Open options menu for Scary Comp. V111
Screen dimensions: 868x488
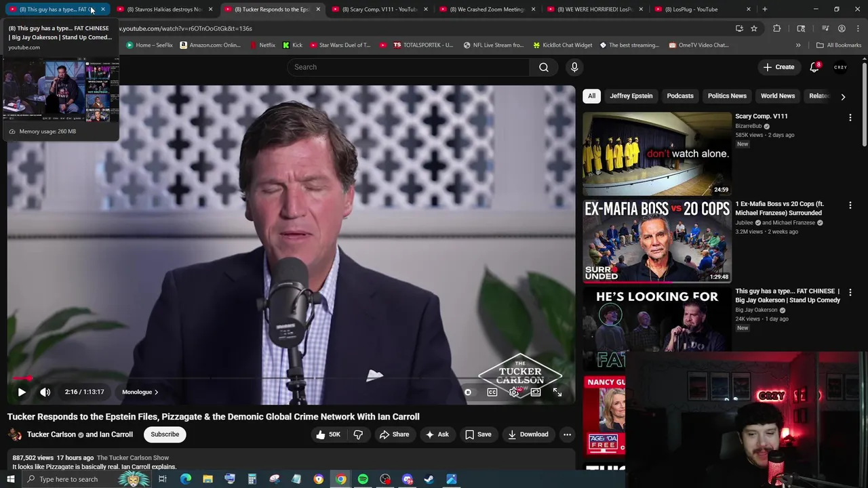coord(850,117)
